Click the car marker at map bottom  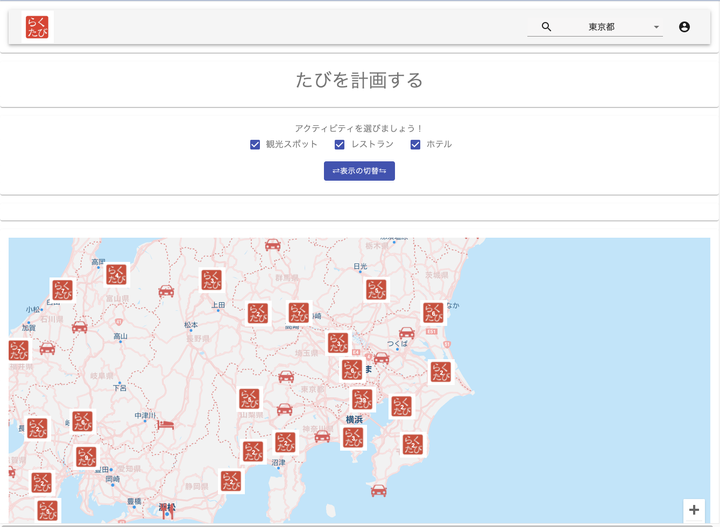click(x=378, y=490)
